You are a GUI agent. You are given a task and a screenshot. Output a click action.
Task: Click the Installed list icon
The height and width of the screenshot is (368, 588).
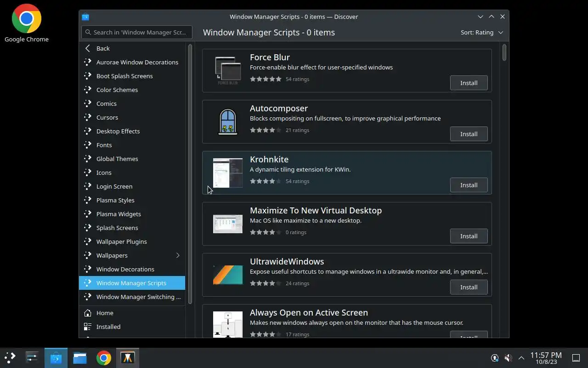coord(88,327)
